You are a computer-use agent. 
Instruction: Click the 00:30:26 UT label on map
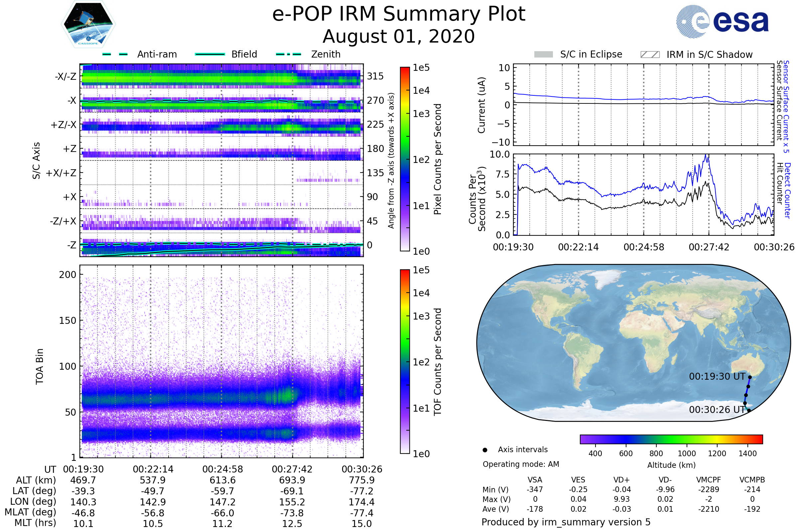coord(717,410)
